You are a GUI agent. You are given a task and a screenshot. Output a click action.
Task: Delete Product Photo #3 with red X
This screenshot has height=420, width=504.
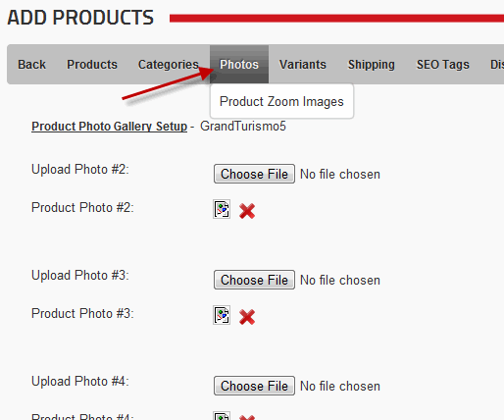coord(247,317)
